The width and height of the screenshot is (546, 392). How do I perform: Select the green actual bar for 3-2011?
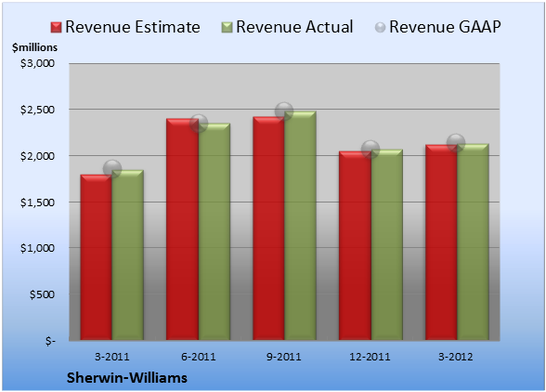click(127, 255)
